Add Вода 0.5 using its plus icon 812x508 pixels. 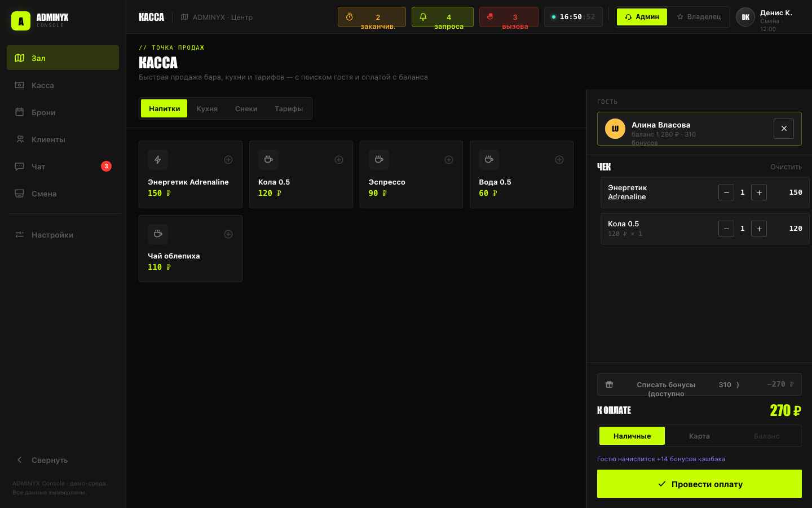tap(559, 160)
